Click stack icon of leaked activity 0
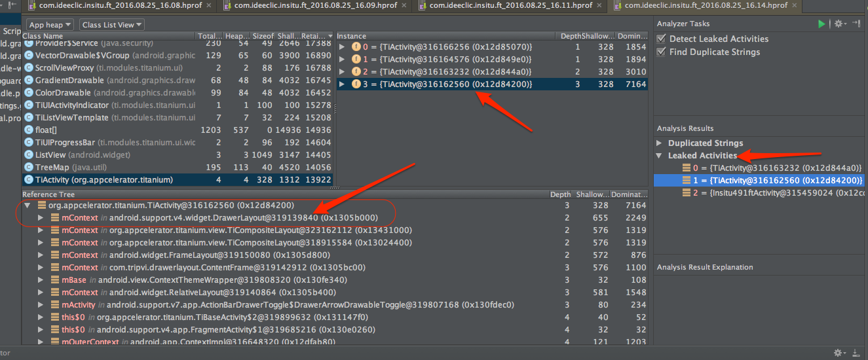This screenshot has width=868, height=360. (x=687, y=168)
